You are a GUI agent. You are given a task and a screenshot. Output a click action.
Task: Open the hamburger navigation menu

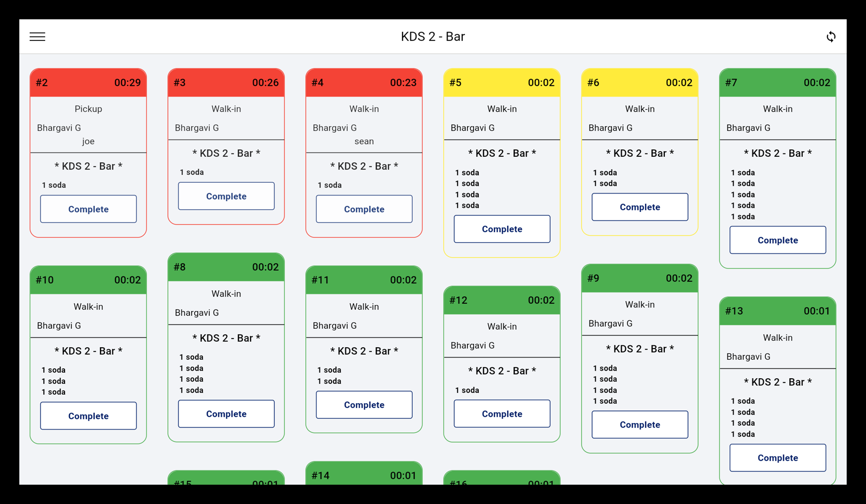37,36
